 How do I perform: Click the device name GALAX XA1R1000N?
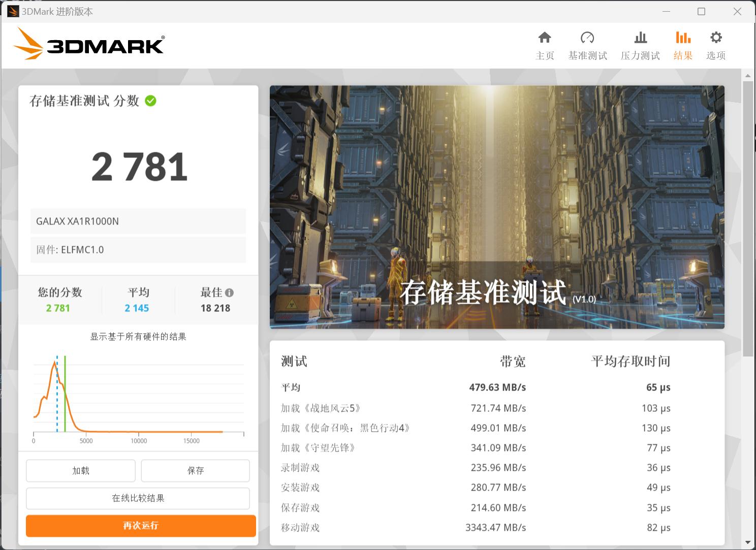point(77,221)
